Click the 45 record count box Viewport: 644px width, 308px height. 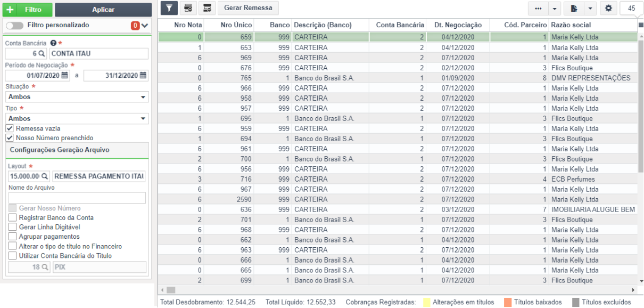631,9
